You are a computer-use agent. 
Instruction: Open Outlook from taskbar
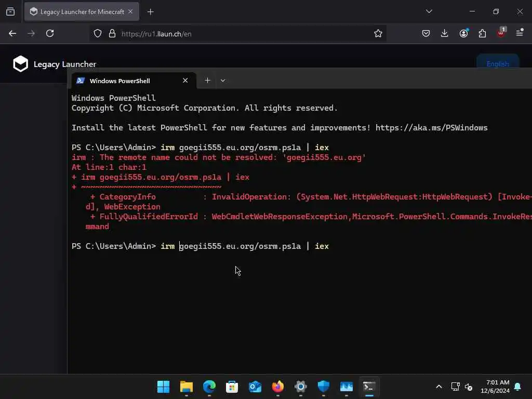255,387
